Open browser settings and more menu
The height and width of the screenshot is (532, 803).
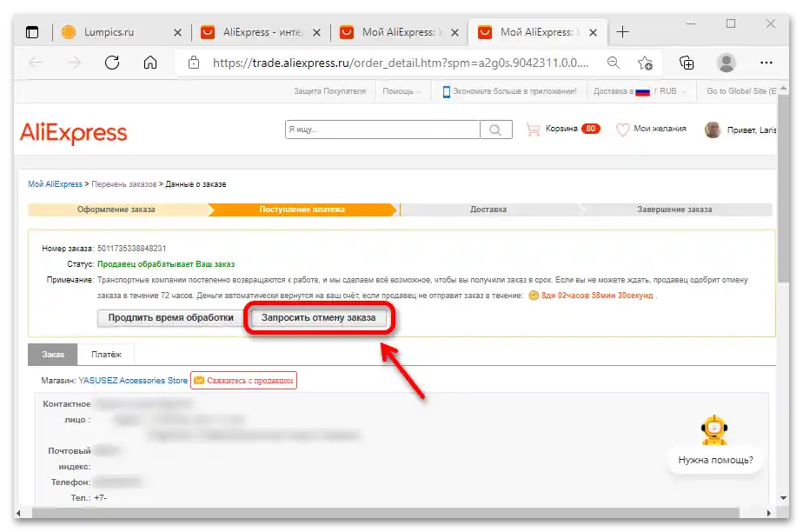(x=766, y=63)
